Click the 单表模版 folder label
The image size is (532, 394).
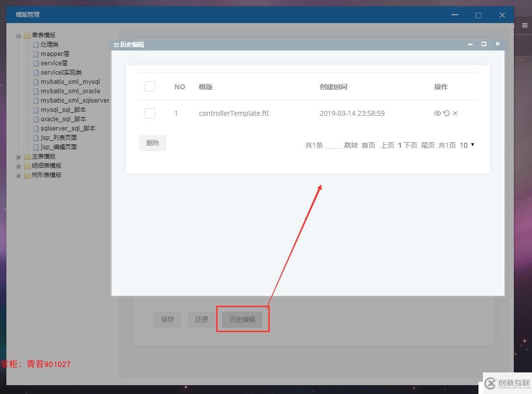pyautogui.click(x=43, y=35)
